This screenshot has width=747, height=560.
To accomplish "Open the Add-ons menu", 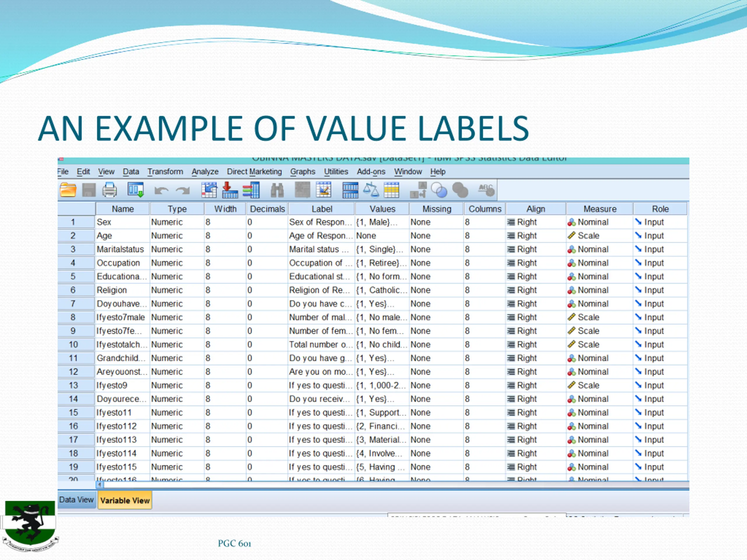I will click(x=371, y=171).
